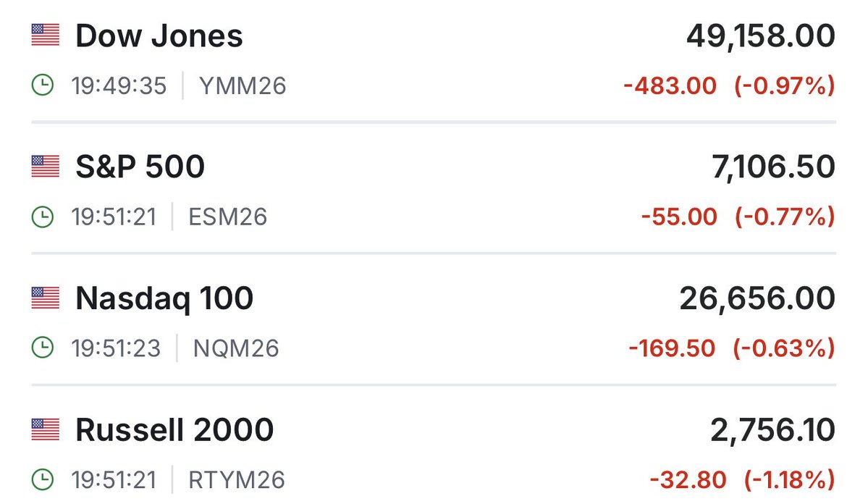This screenshot has height=504, width=868.
Task: Click the US flag next to Nasdaq 100
Action: tap(45, 298)
